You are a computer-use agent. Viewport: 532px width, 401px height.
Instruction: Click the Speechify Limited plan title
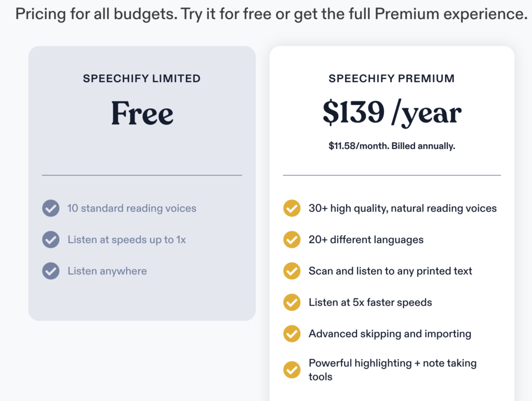click(142, 79)
